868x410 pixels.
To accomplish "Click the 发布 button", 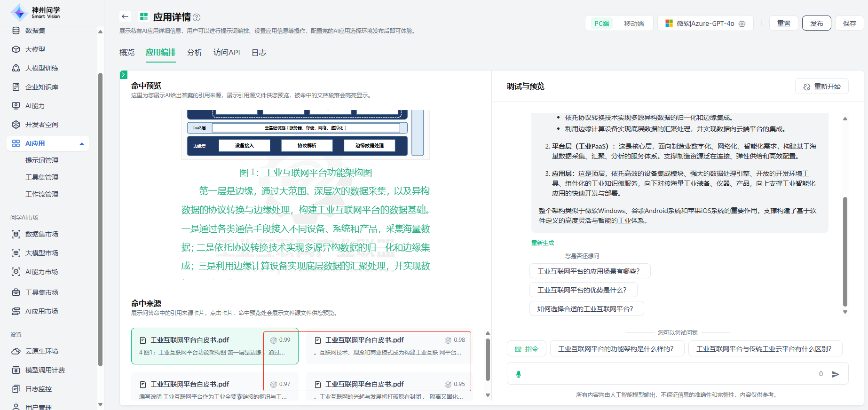I will point(816,24).
